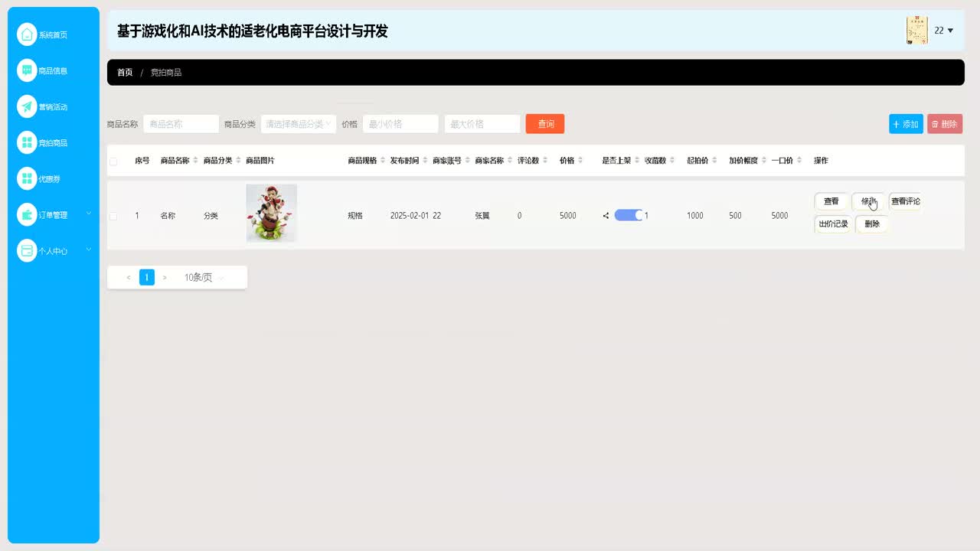The width and height of the screenshot is (980, 551).
Task: Sort by 发布时间 column arrows
Action: point(425,161)
